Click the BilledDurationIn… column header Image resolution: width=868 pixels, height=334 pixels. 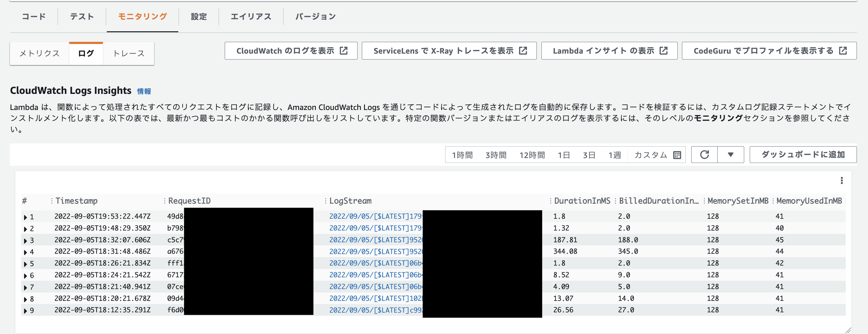659,201
